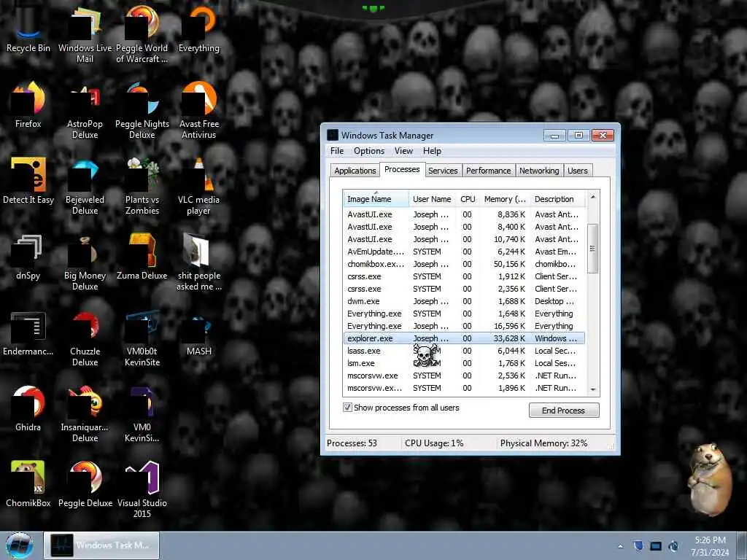Select the dnSpy desktop icon
Viewport: 747px width, 560px height.
coord(28,255)
